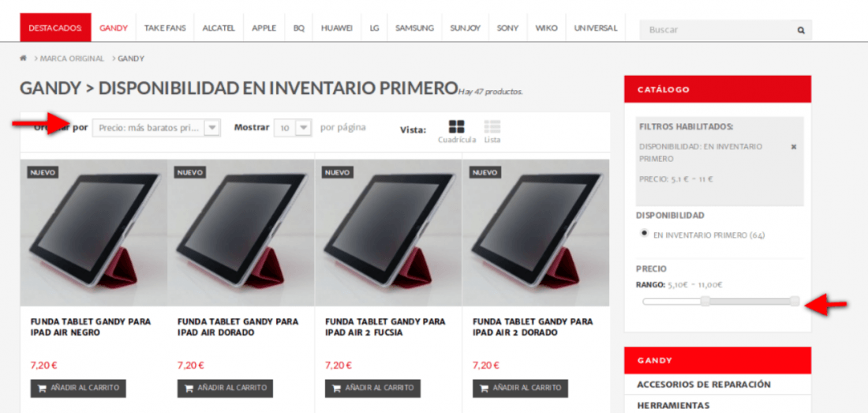868x413 pixels.
Task: Focus the Buscar search field
Action: tap(716, 30)
